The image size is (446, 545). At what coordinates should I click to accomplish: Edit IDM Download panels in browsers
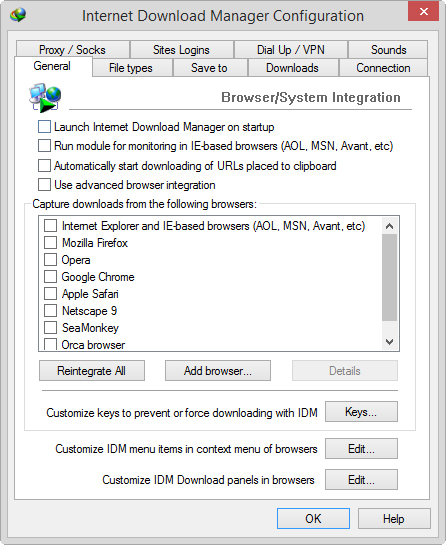click(x=361, y=480)
